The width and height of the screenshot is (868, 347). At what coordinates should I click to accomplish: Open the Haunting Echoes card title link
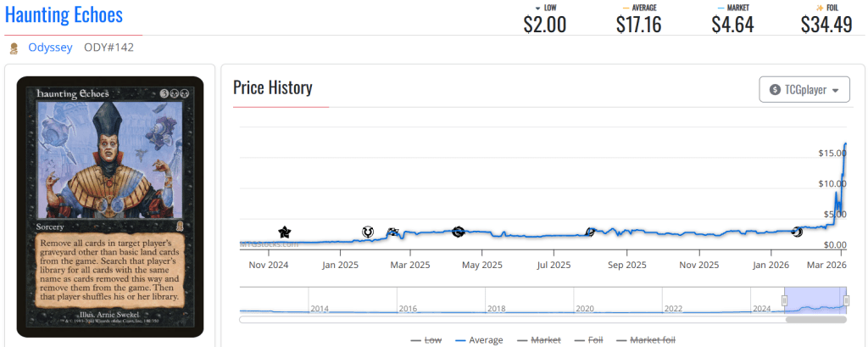[x=64, y=15]
